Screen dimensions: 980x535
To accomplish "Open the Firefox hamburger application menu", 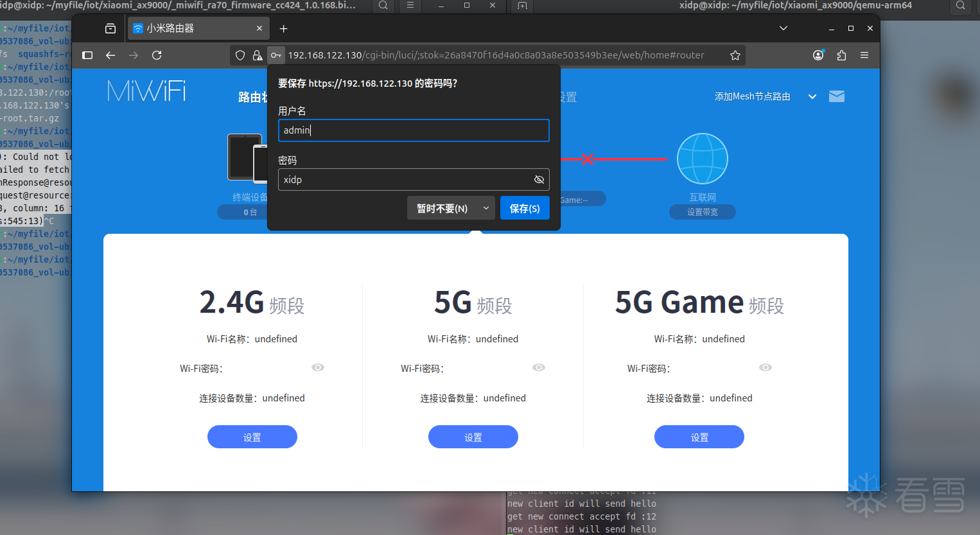I will coord(864,55).
